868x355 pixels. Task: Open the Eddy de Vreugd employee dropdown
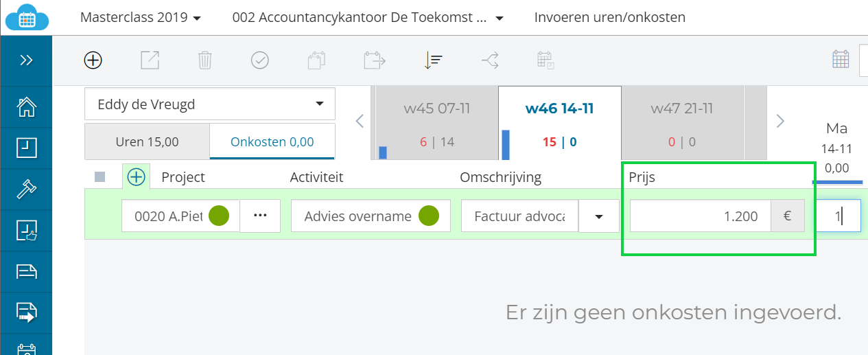point(210,104)
